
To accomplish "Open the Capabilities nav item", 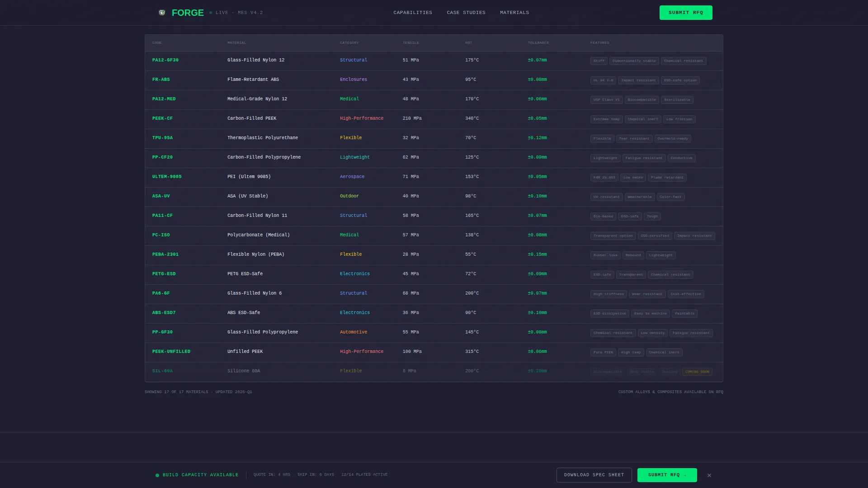I will [x=413, y=13].
